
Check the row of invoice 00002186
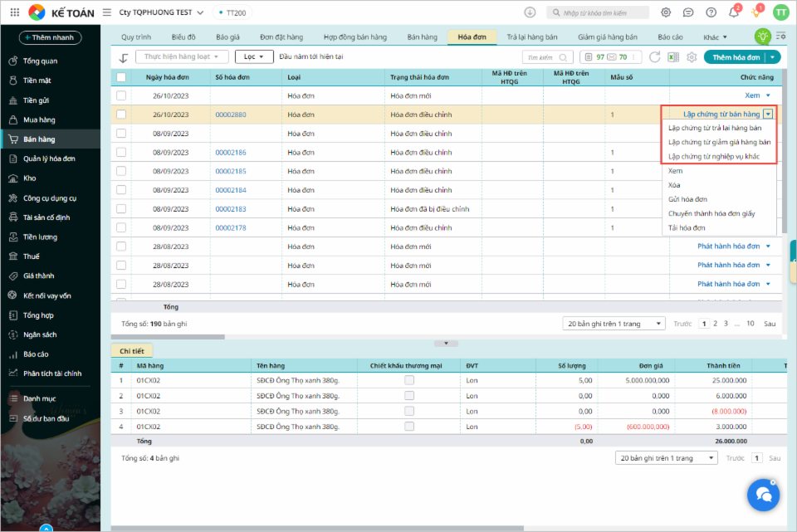tap(121, 152)
